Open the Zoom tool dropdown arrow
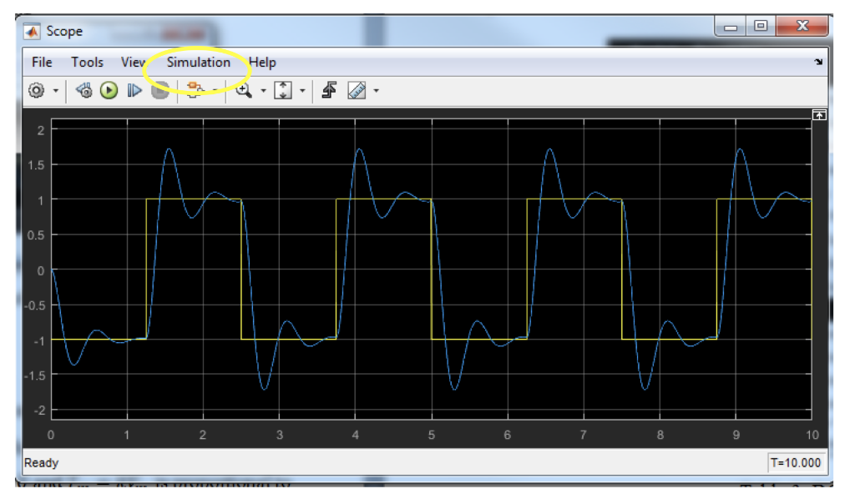Viewport: 855px width, 504px height. pos(263,90)
